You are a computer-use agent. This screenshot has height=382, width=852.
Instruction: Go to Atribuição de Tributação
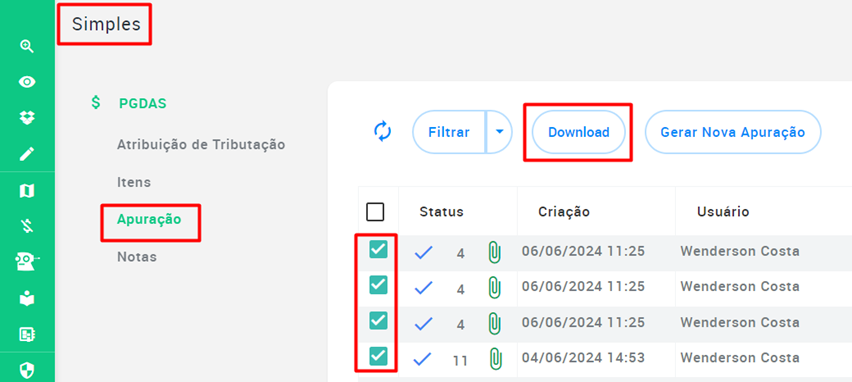click(201, 145)
